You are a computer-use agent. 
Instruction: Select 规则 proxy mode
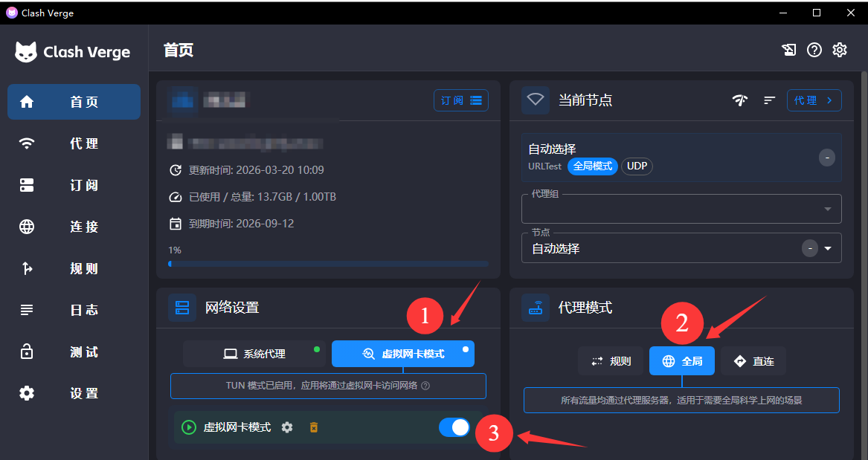[611, 361]
